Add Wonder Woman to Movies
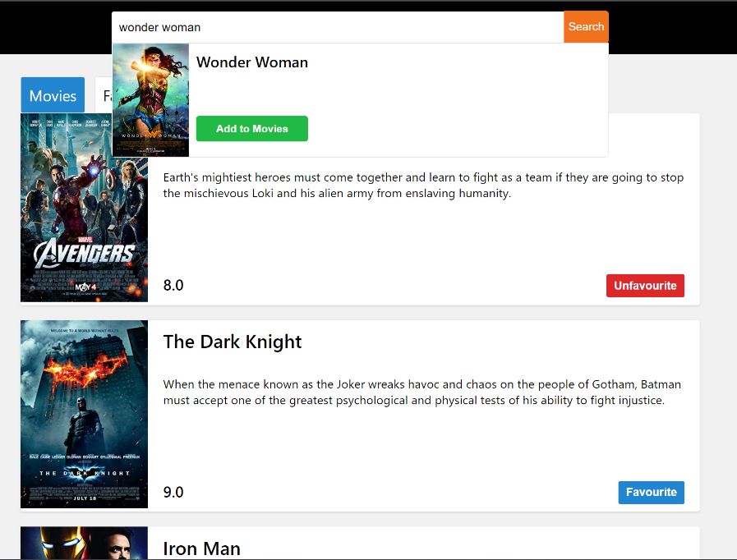This screenshot has width=737, height=560. point(252,129)
